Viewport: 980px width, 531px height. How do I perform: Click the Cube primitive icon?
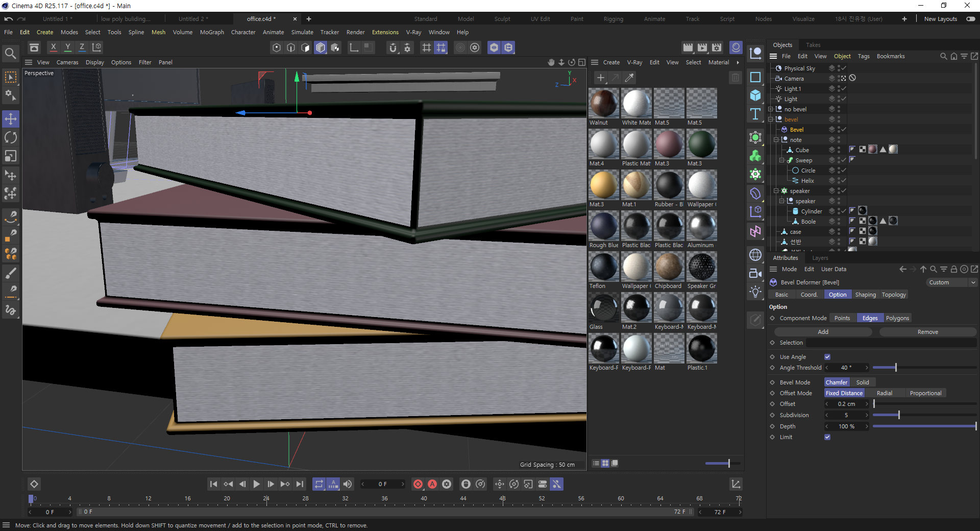755,95
